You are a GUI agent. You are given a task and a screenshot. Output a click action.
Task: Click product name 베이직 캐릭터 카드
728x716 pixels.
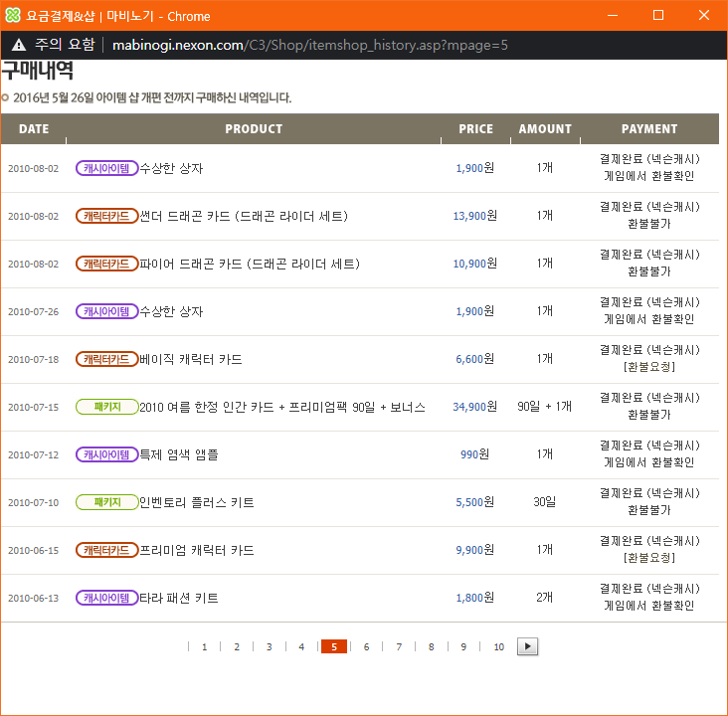coord(191,359)
